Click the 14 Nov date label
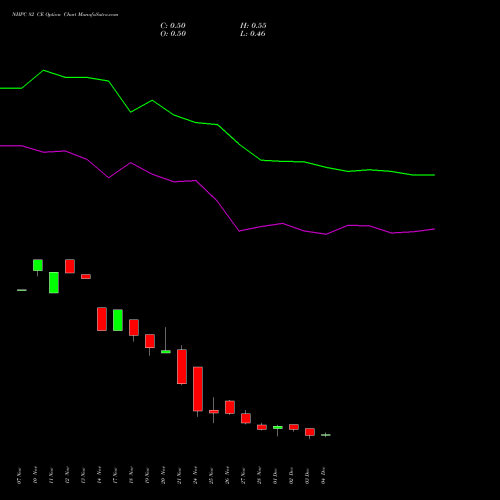 tap(99, 476)
